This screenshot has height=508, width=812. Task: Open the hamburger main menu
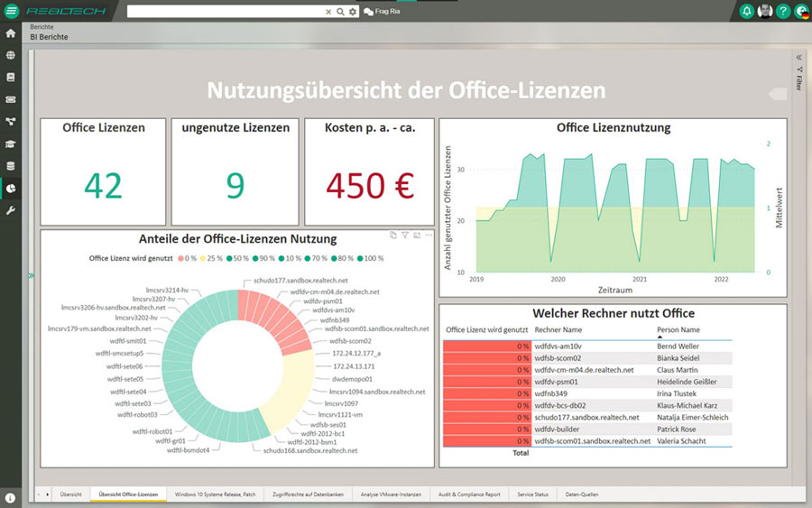tap(11, 11)
